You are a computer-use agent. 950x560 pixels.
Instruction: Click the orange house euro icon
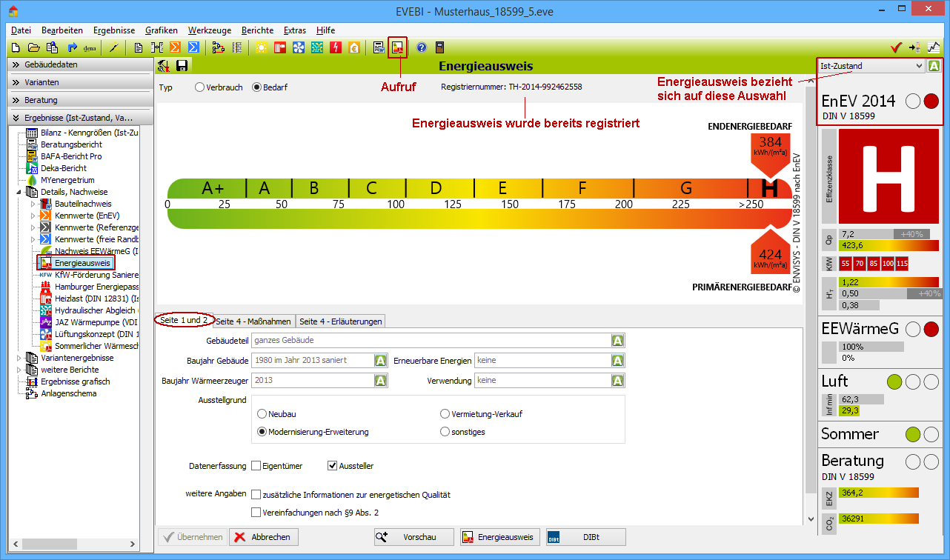pos(354,47)
